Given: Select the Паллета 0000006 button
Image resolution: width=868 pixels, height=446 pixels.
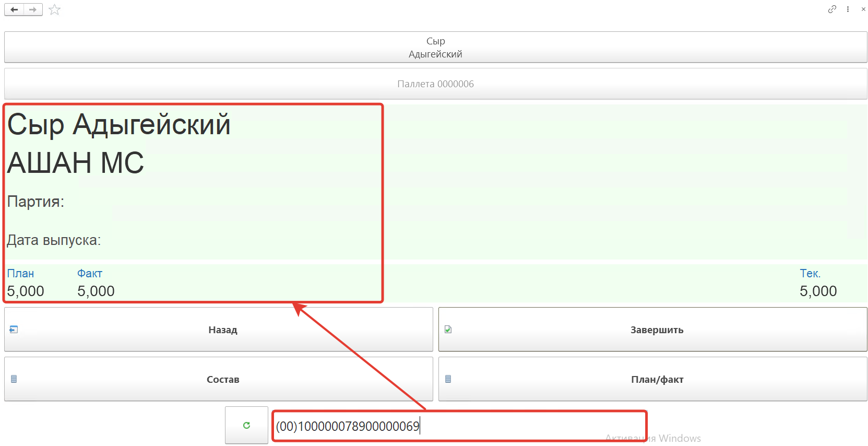Looking at the screenshot, I should point(435,84).
